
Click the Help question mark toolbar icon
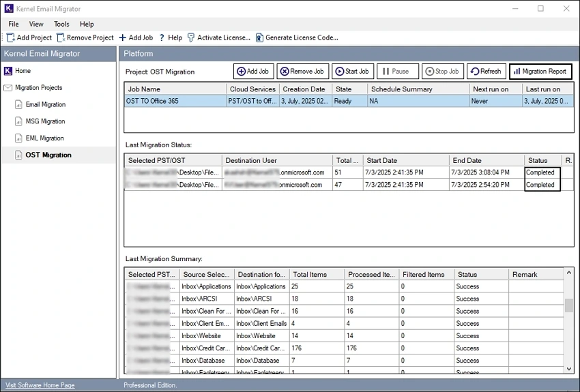point(162,37)
